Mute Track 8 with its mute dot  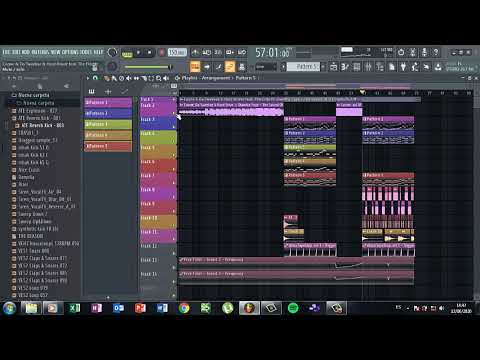tap(174, 197)
